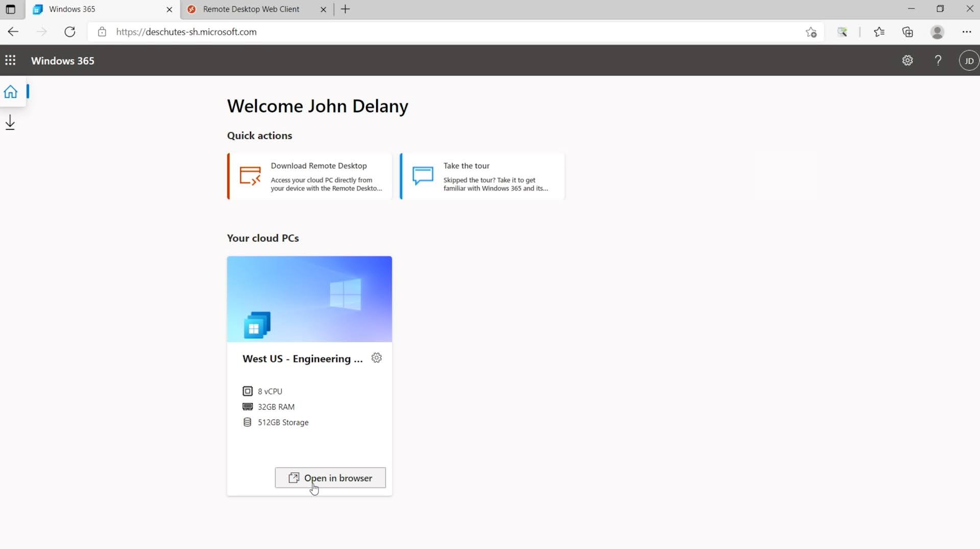Image resolution: width=980 pixels, height=549 pixels.
Task: Click the Open in browser button
Action: pos(330,478)
